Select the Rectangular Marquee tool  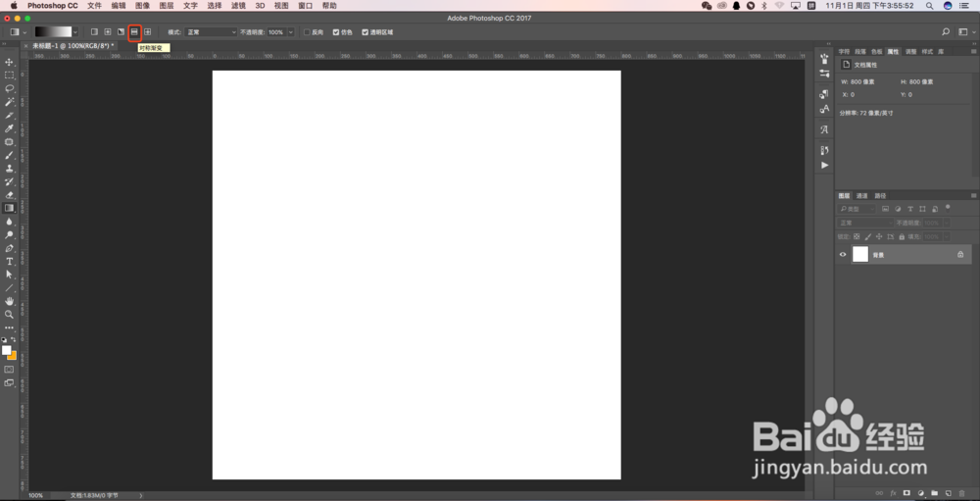coord(10,75)
